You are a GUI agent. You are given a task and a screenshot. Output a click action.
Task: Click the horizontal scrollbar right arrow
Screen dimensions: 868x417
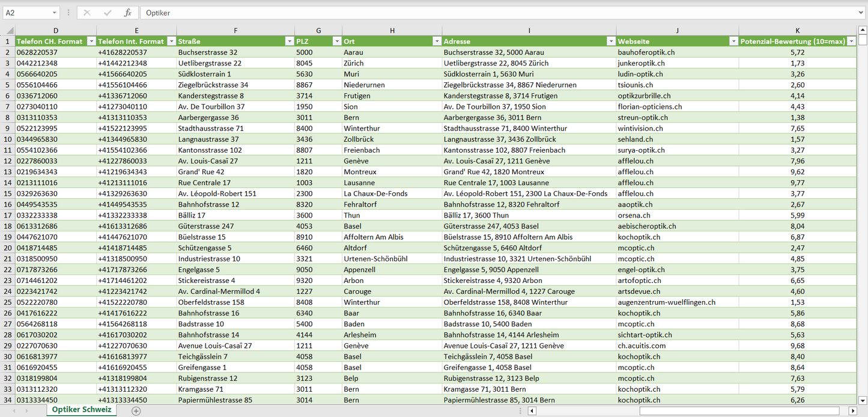[852, 411]
